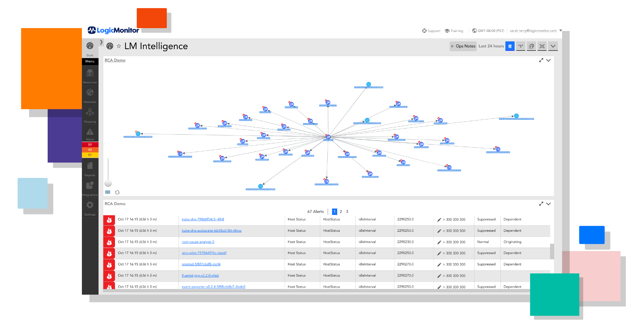Click the LogicMonitor logo
This screenshot has width=644, height=326.
[113, 30]
